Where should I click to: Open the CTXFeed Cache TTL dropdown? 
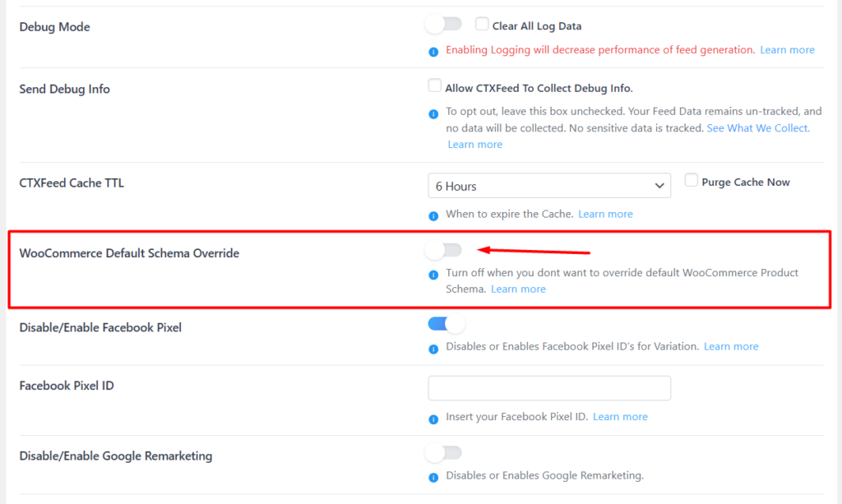click(548, 185)
